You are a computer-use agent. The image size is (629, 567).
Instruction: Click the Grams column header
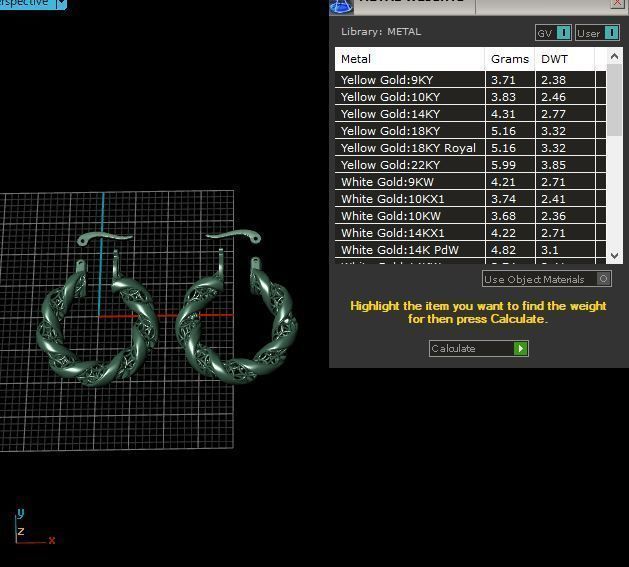510,59
